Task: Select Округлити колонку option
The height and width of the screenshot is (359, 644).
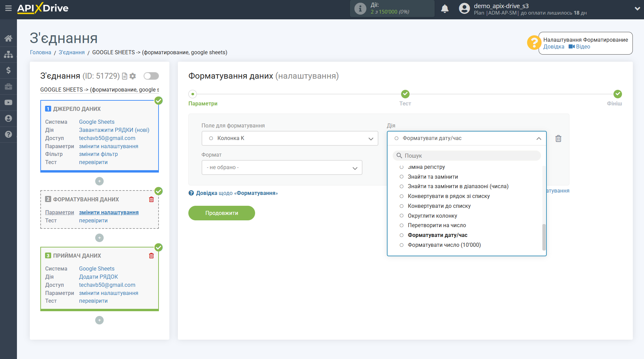Action: [x=432, y=216]
